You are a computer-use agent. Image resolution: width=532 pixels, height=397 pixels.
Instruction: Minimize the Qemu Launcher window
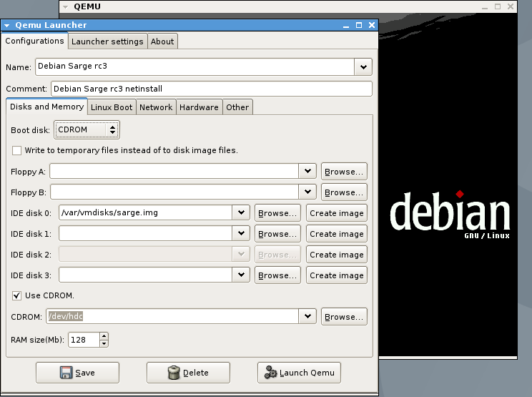tap(346, 26)
